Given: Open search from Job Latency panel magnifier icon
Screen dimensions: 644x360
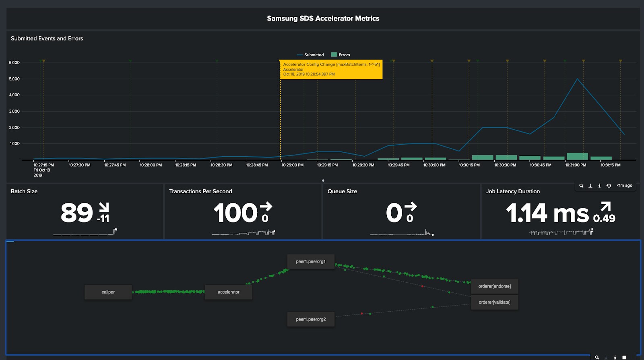Looking at the screenshot, I should click(x=581, y=186).
